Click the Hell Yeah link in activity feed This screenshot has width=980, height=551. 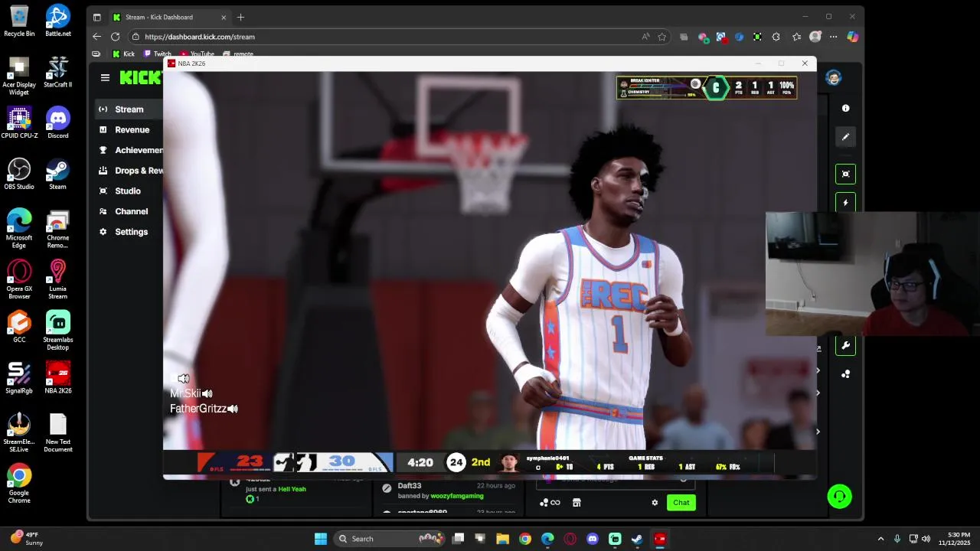(x=292, y=489)
